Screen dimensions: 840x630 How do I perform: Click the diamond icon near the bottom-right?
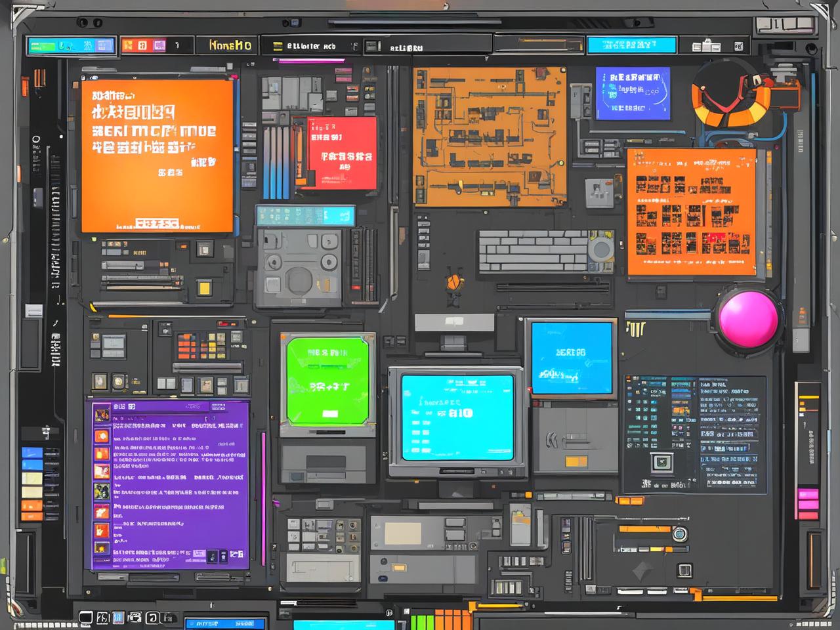tap(643, 570)
